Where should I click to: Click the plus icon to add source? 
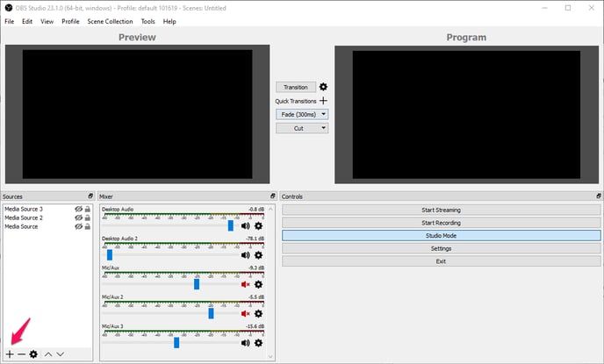pyautogui.click(x=10, y=353)
